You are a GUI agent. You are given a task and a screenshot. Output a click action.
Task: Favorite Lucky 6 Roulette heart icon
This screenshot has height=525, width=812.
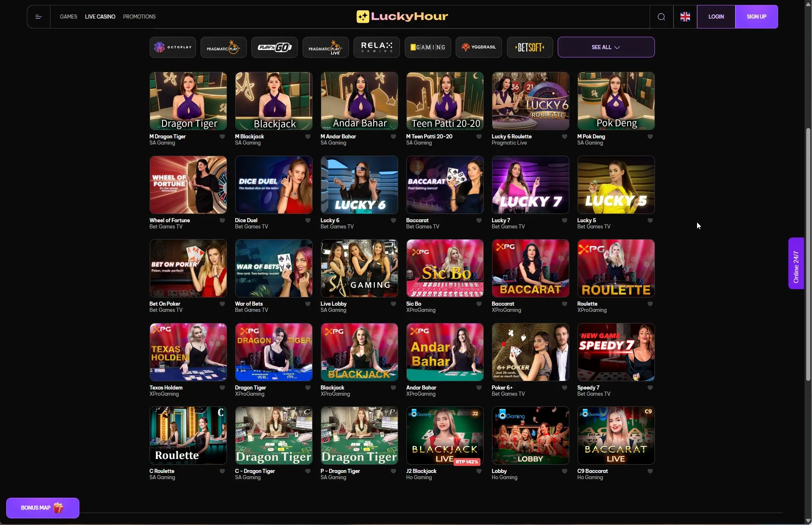pyautogui.click(x=565, y=137)
